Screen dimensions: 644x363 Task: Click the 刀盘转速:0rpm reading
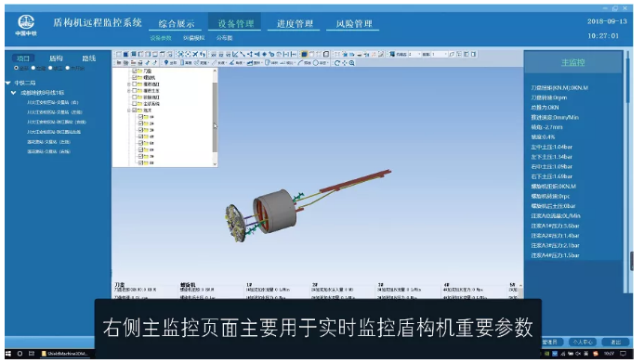click(548, 97)
